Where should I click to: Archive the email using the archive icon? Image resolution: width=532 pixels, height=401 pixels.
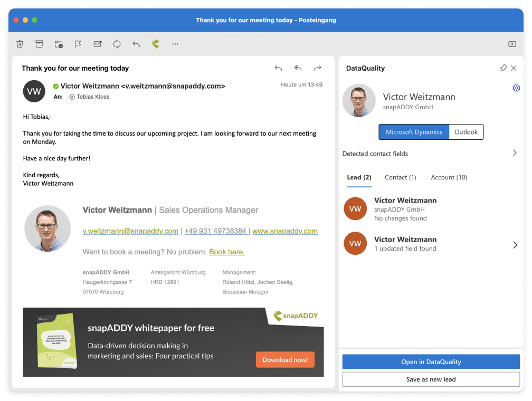tap(40, 44)
